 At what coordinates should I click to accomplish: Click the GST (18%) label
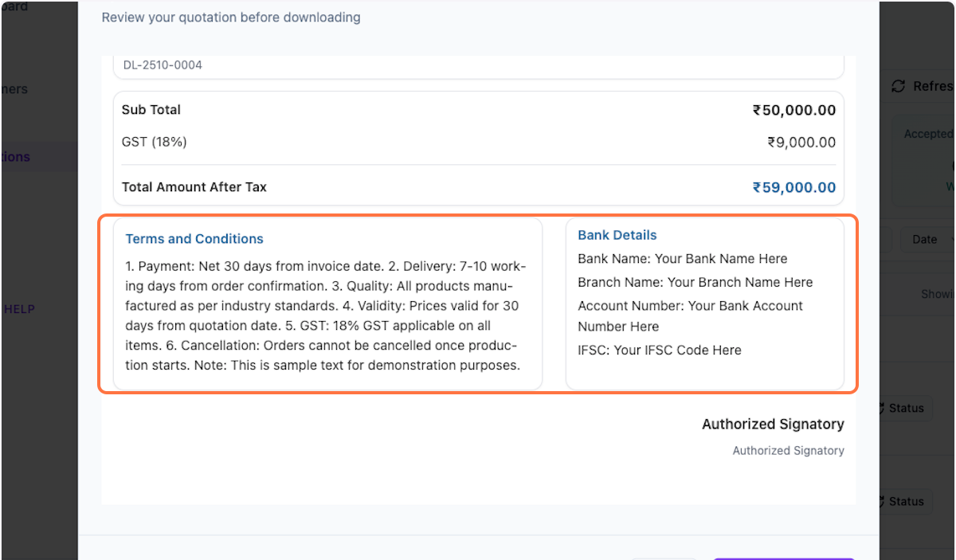pos(154,142)
